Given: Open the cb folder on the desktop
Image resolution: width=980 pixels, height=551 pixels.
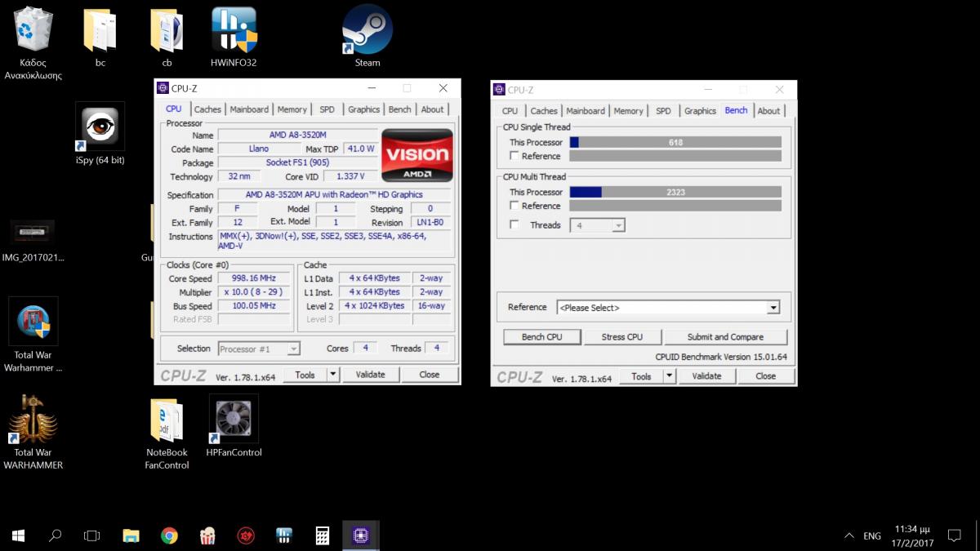Looking at the screenshot, I should point(167,38).
